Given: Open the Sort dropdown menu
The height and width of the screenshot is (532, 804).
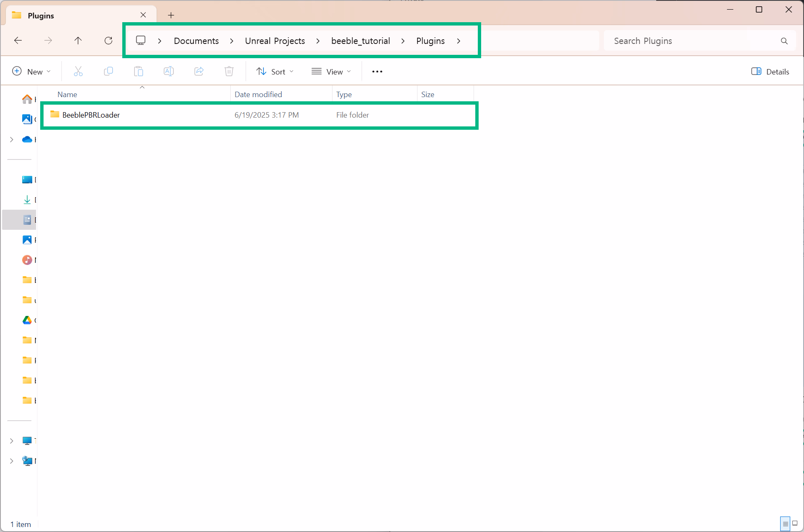Looking at the screenshot, I should click(x=275, y=72).
